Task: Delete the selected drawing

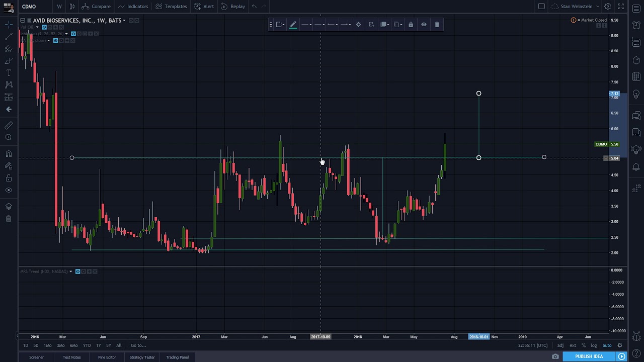Action: coord(437,24)
